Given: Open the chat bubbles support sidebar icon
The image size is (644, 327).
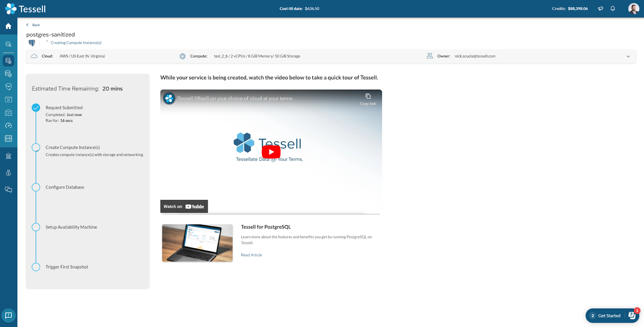Looking at the screenshot, I should pyautogui.click(x=8, y=189).
